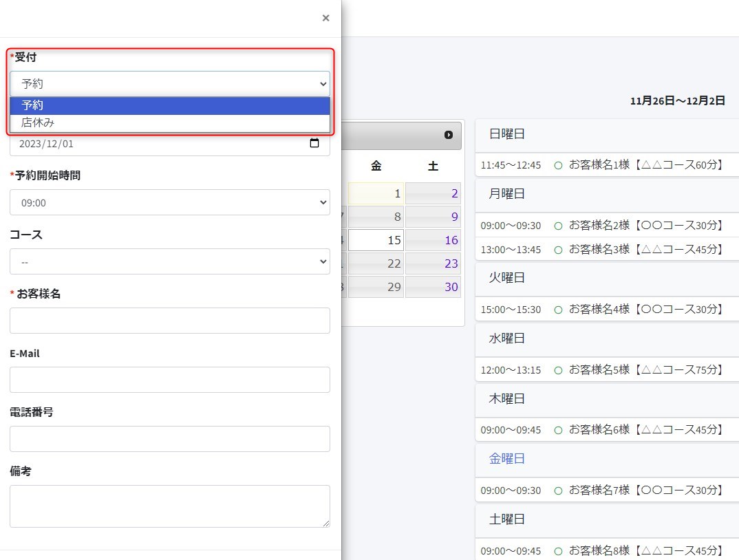Select day 15 in the calendar
This screenshot has height=560, width=739.
click(376, 241)
